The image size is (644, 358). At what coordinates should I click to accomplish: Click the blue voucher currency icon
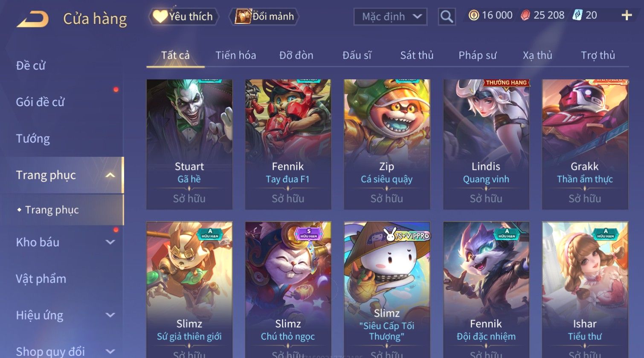coord(577,15)
